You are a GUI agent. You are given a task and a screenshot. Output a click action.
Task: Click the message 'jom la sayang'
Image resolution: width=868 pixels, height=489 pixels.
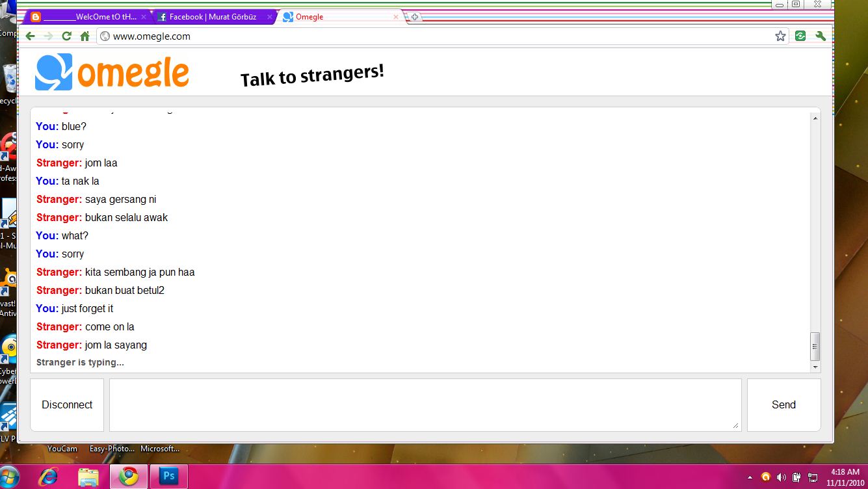[116, 345]
